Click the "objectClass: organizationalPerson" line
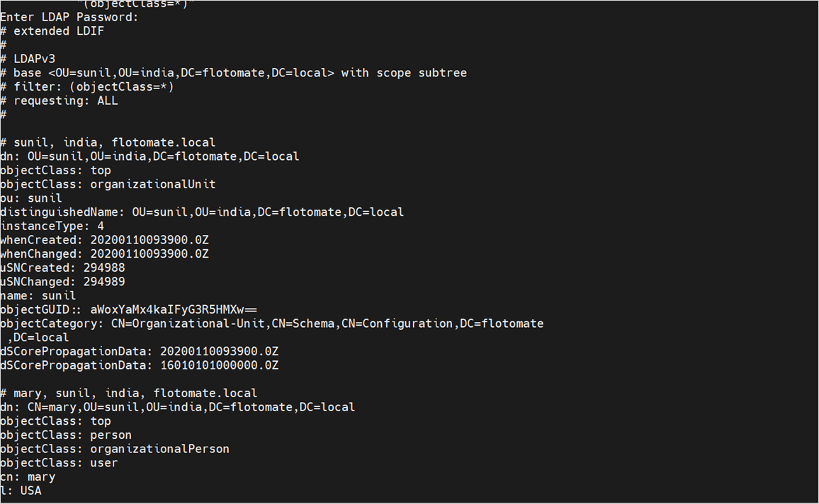 [115, 449]
